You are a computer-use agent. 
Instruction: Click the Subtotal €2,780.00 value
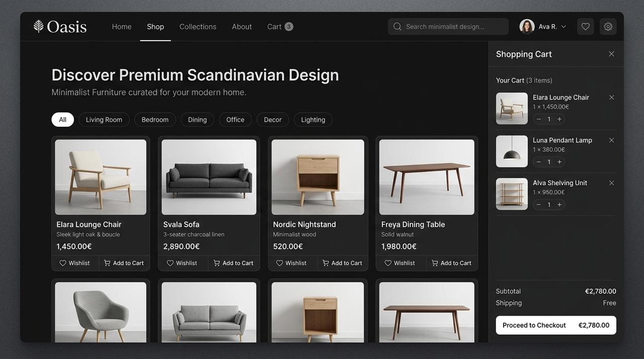click(600, 291)
